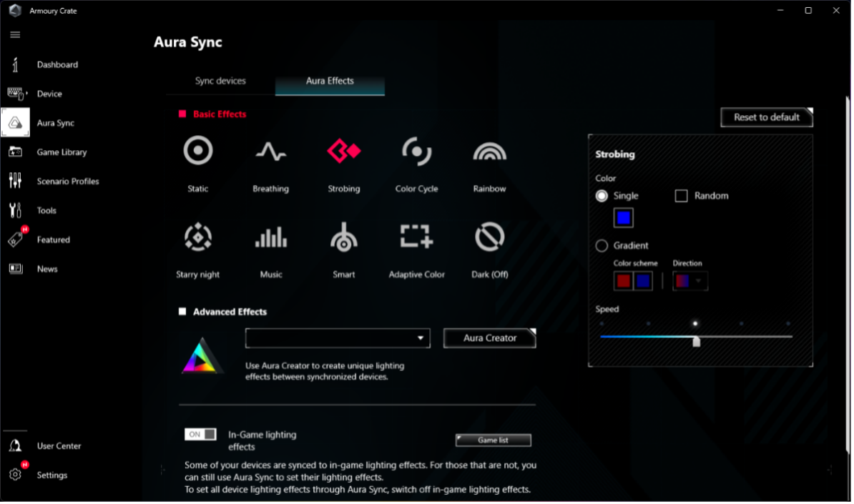
Task: Select the Starry night effect
Action: click(x=198, y=237)
